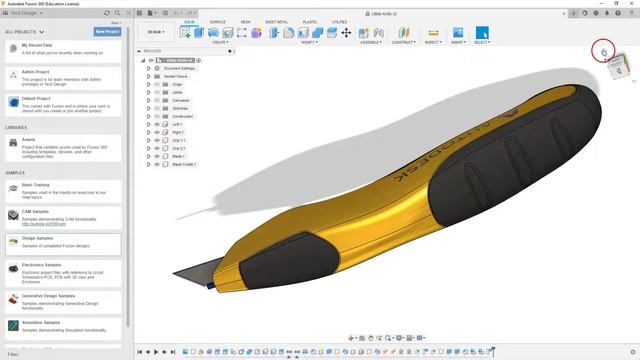Activate the blue Select tool icon
The width and height of the screenshot is (640, 360).
tap(482, 33)
